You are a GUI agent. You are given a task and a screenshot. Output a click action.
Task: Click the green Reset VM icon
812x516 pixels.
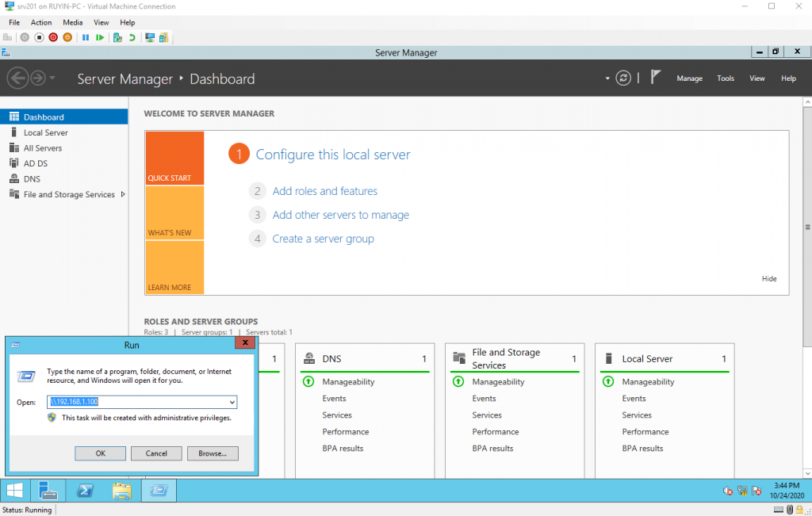(x=100, y=37)
